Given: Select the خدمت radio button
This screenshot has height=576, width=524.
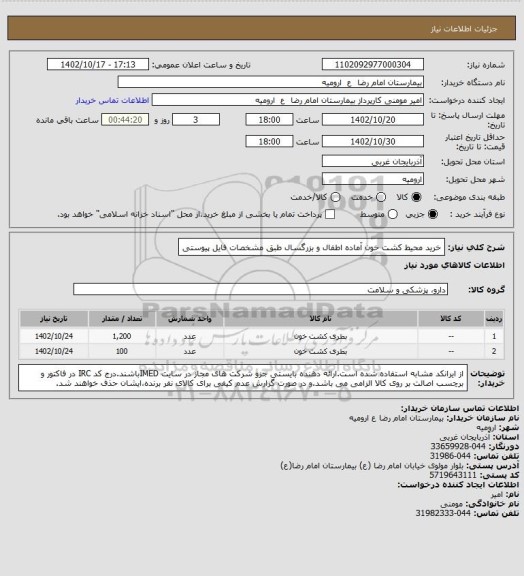Looking at the screenshot, I should pos(381,197).
